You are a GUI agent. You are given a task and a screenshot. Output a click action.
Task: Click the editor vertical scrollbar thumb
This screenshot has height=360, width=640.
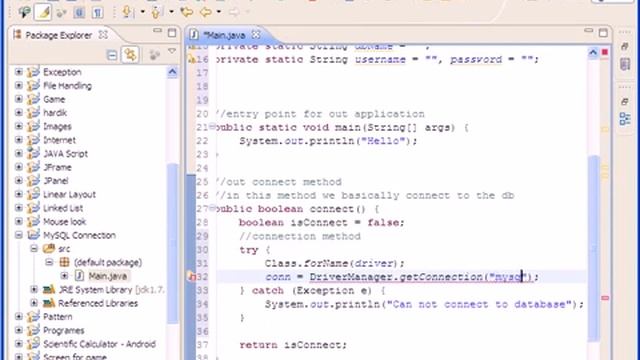[x=594, y=248]
